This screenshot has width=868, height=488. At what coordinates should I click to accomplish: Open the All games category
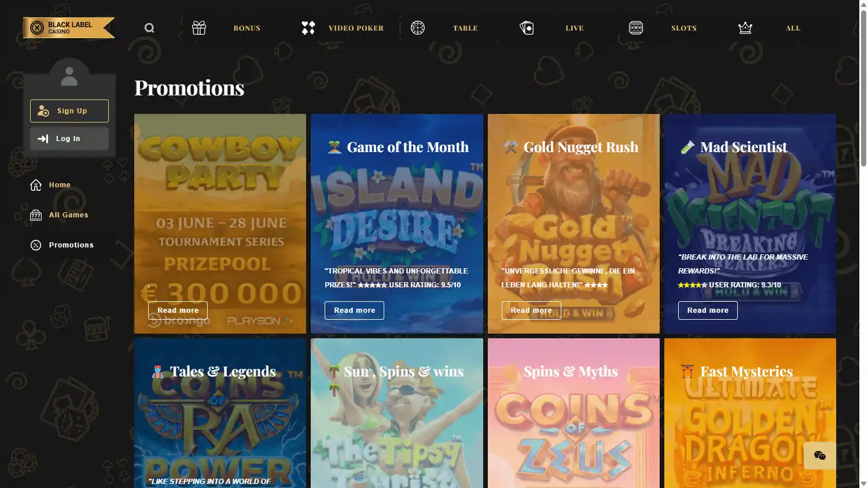(793, 28)
